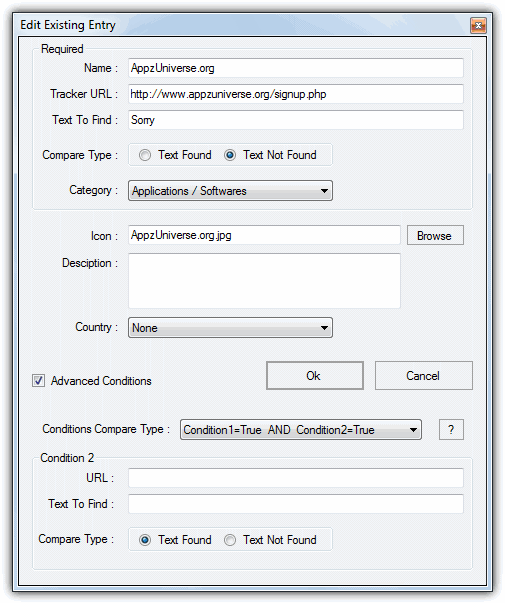Click the Cancel button
Viewport: 505px width, 603px height.
(423, 376)
